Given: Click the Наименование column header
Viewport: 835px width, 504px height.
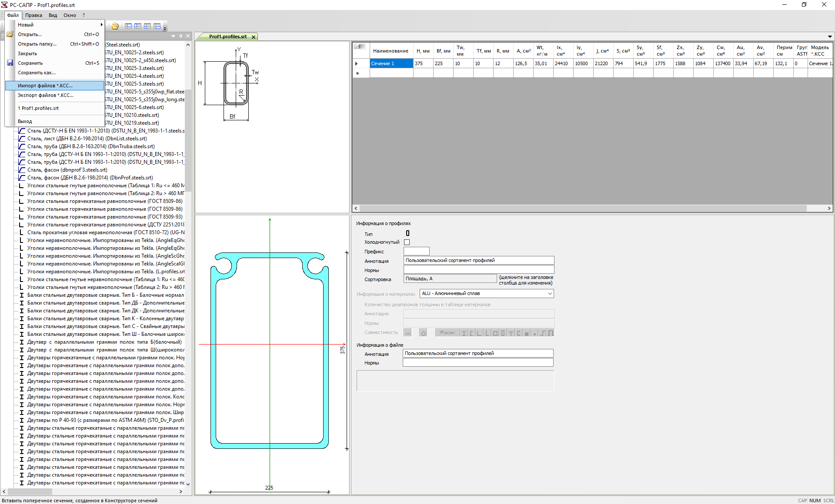Looking at the screenshot, I should click(391, 51).
